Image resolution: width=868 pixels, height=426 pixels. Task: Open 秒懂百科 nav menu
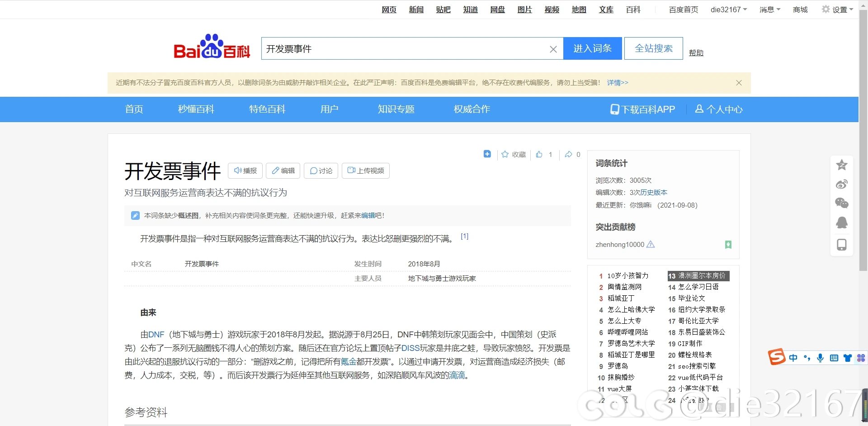(196, 109)
